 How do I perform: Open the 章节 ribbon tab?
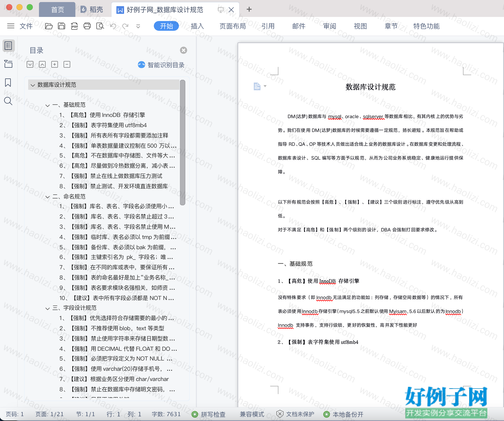coord(391,26)
